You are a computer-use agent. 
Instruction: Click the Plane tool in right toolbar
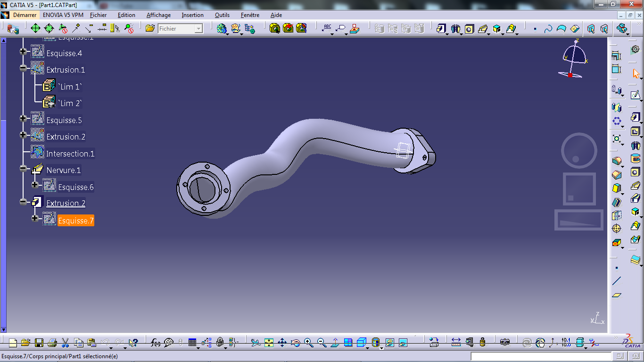pyautogui.click(x=616, y=295)
